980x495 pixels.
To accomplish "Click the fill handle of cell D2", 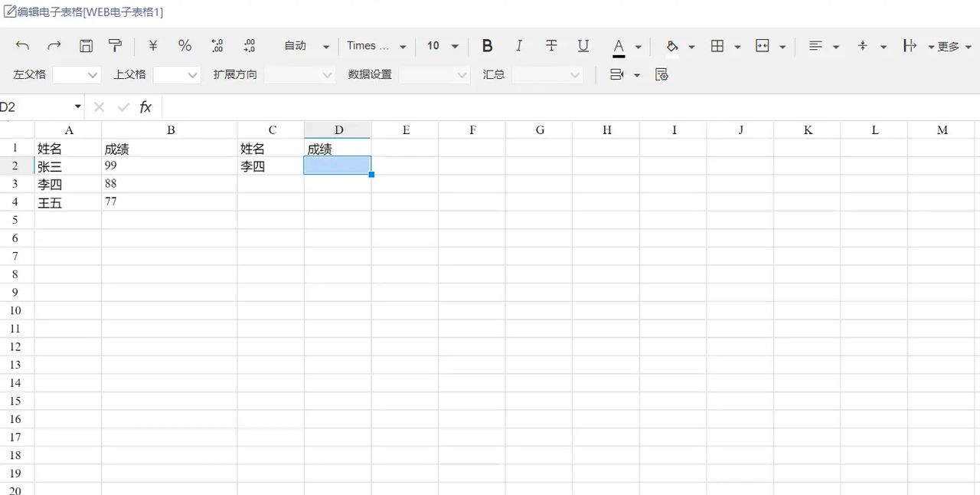I will pyautogui.click(x=371, y=175).
